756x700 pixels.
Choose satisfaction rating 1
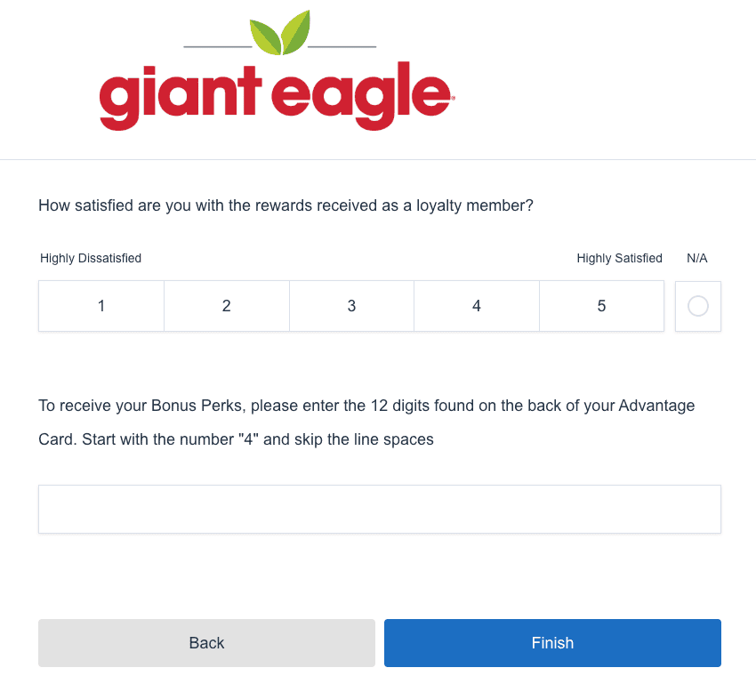pos(101,306)
